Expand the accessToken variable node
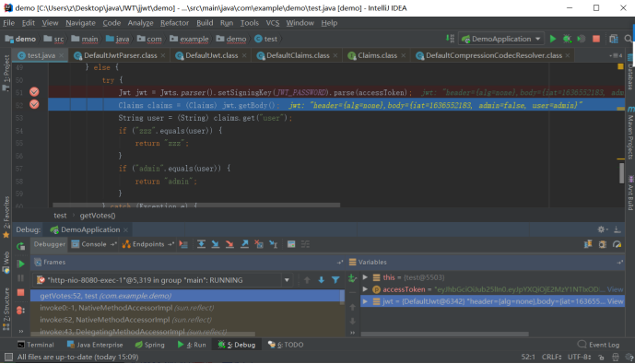635x364 pixels. [x=365, y=289]
